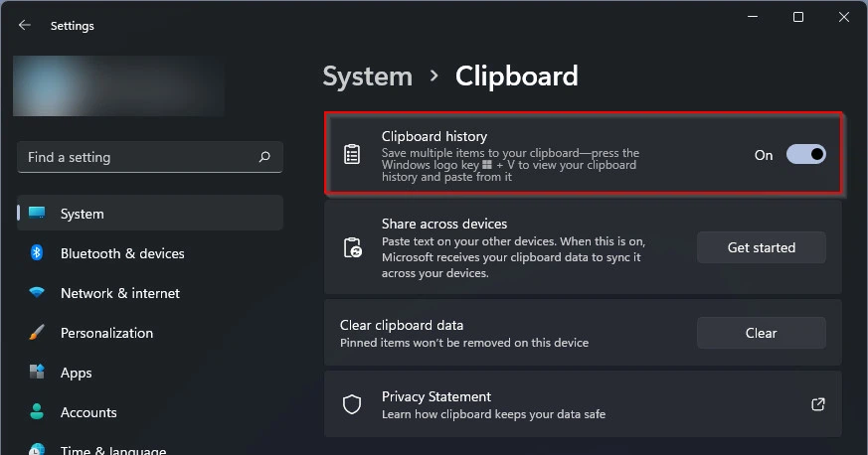This screenshot has width=868, height=455.
Task: Click the Accounts person icon
Action: click(x=37, y=412)
